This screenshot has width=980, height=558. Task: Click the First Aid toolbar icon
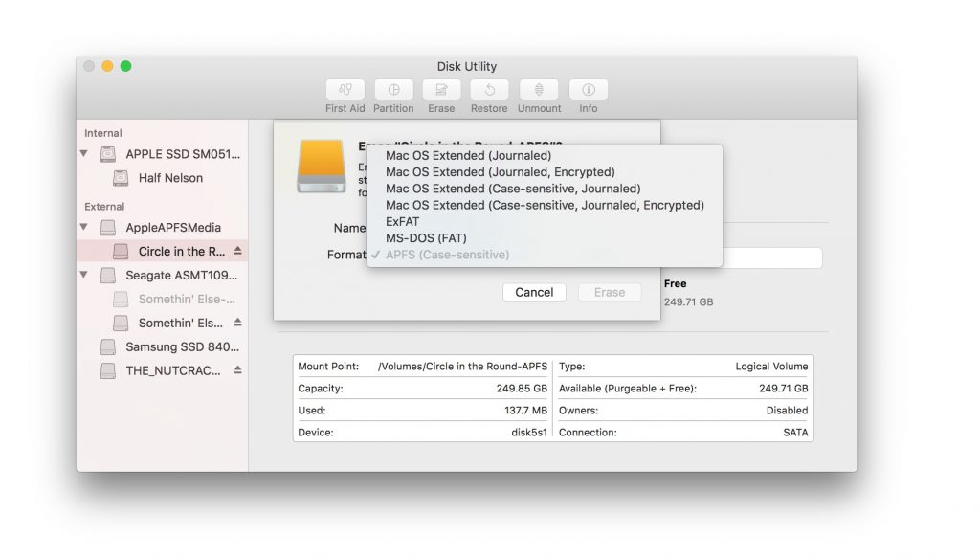coord(345,90)
